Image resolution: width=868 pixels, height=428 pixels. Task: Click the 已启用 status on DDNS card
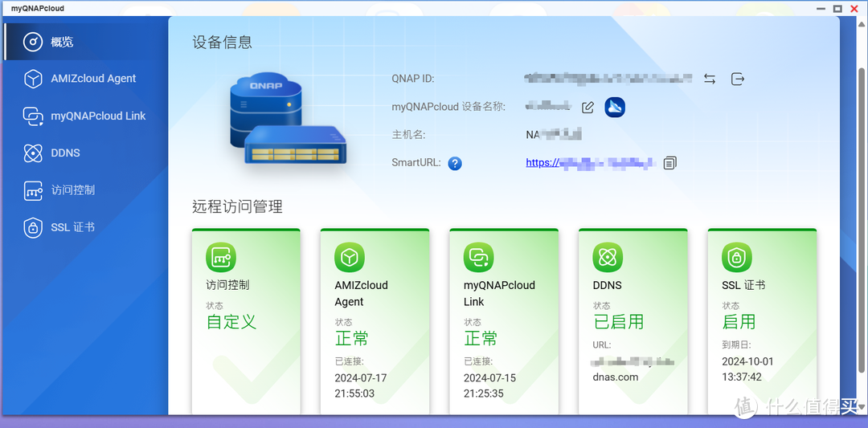pyautogui.click(x=618, y=321)
